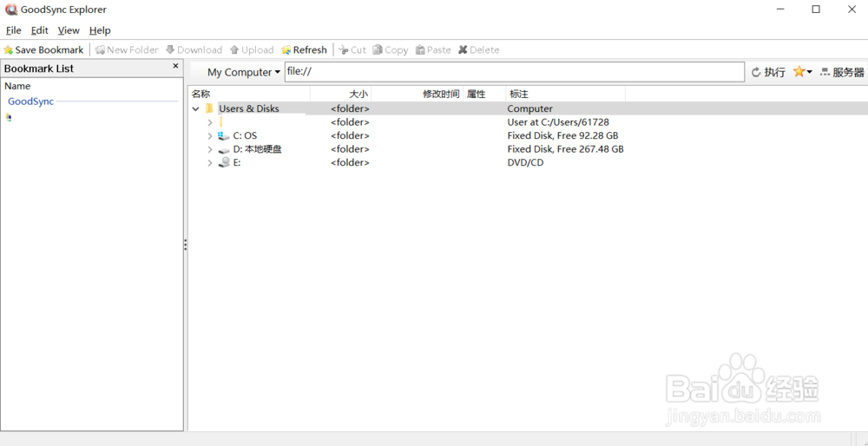This screenshot has width=868, height=446.
Task: Click the Paste toolbar button
Action: 433,49
